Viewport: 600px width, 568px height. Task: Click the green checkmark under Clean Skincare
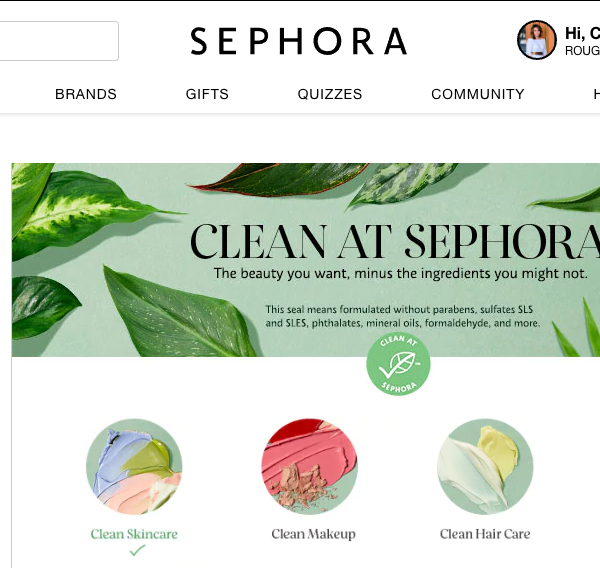pos(137,550)
